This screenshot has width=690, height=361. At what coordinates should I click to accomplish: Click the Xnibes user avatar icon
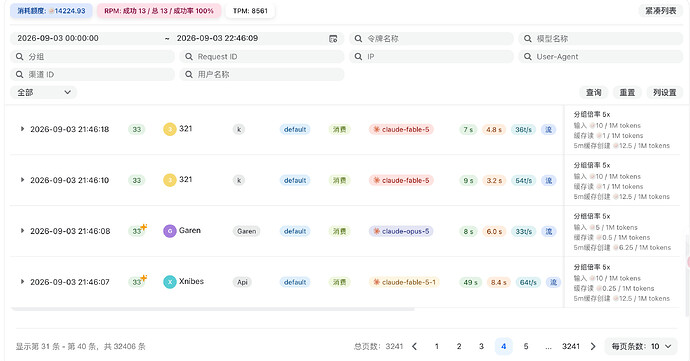tap(170, 282)
